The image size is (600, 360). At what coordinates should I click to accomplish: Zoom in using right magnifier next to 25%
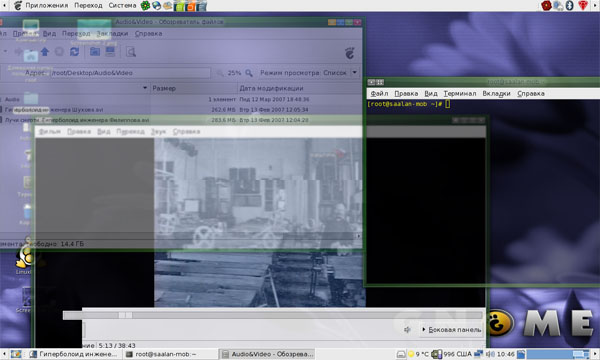pyautogui.click(x=249, y=73)
